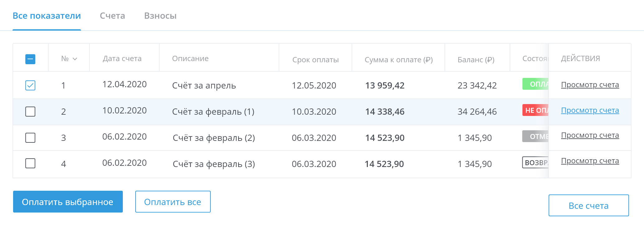View the invoice for Счёт за февраль (2)

590,135
